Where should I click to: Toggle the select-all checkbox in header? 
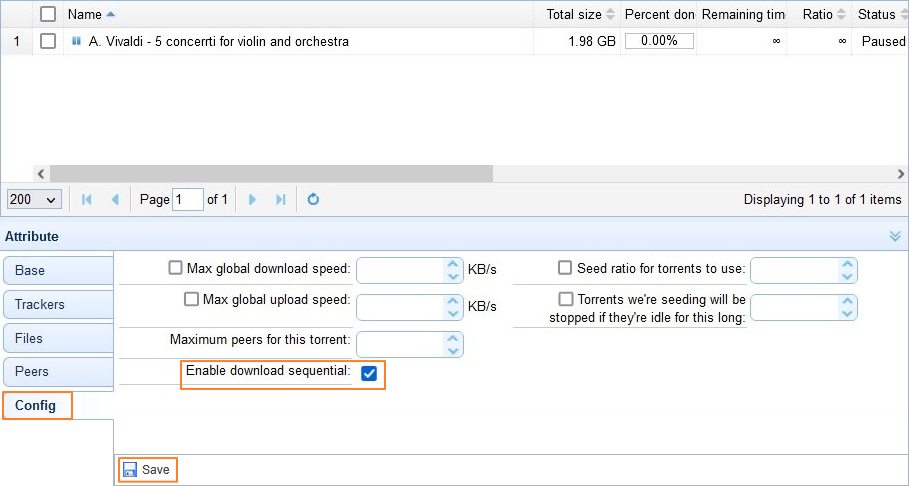pos(48,14)
